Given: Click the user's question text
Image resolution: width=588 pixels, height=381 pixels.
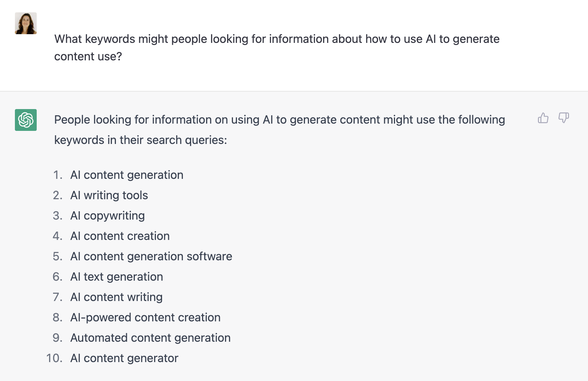Looking at the screenshot, I should click(x=277, y=47).
